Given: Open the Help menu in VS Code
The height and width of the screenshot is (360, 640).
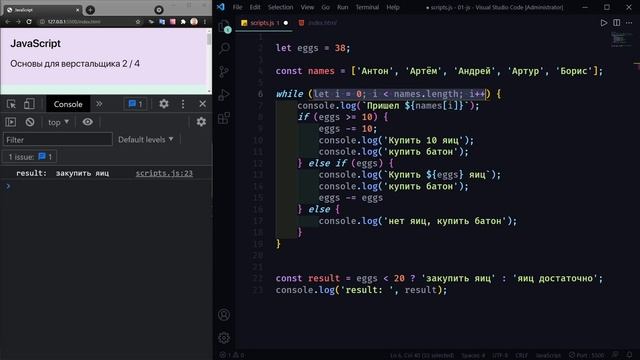Looking at the screenshot, I should [x=393, y=7].
